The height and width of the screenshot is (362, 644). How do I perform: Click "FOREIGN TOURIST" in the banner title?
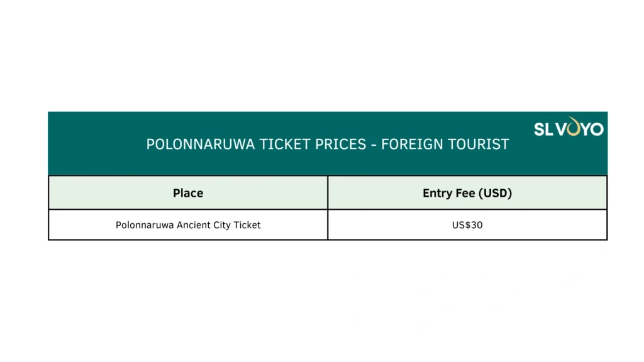[445, 144]
